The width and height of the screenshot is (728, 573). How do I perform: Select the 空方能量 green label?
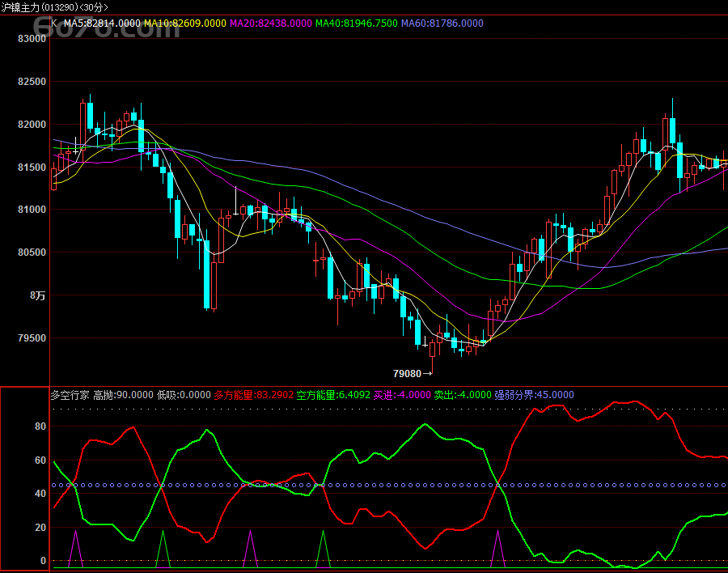(332, 395)
